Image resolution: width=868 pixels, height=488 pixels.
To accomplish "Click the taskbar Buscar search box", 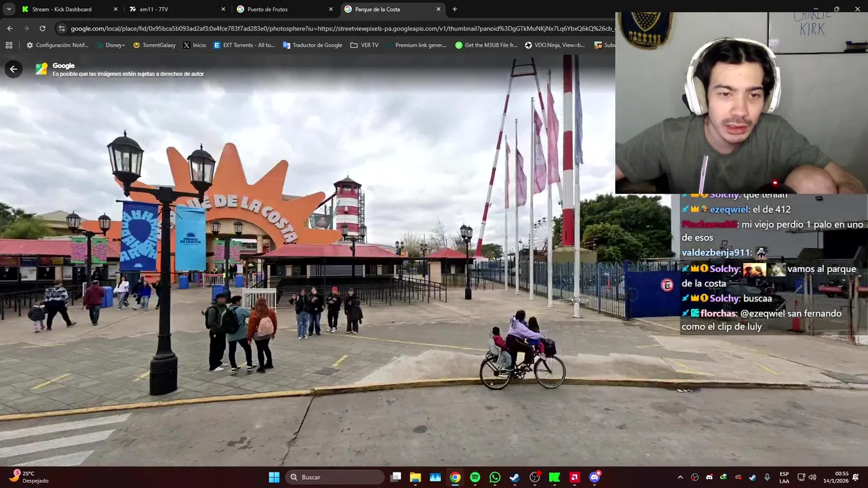I will pos(335,477).
